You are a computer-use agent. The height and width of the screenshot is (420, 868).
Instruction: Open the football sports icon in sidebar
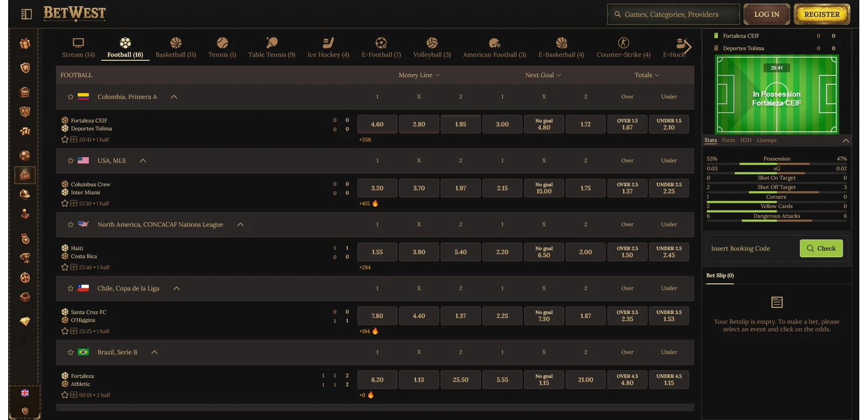tap(25, 156)
